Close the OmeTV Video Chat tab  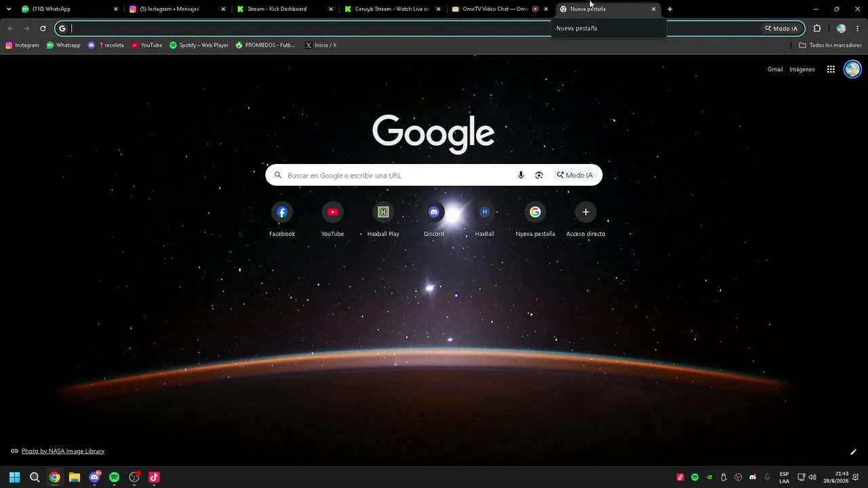click(546, 9)
